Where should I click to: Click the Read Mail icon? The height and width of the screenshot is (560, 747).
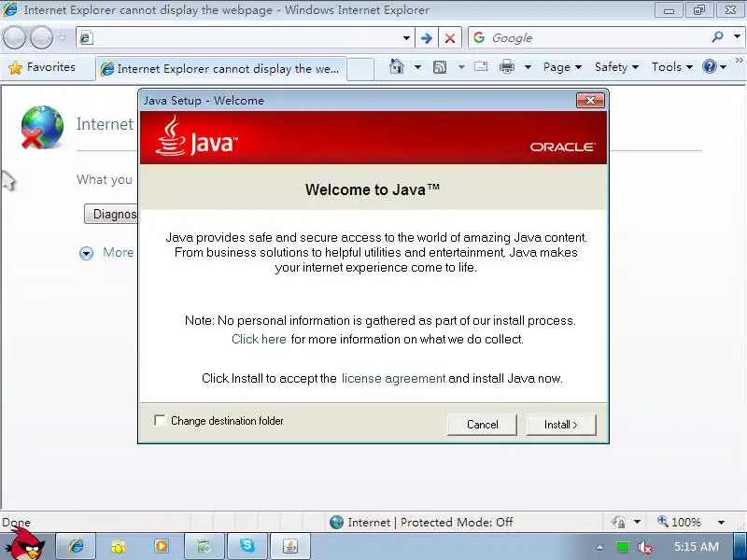pos(481,66)
